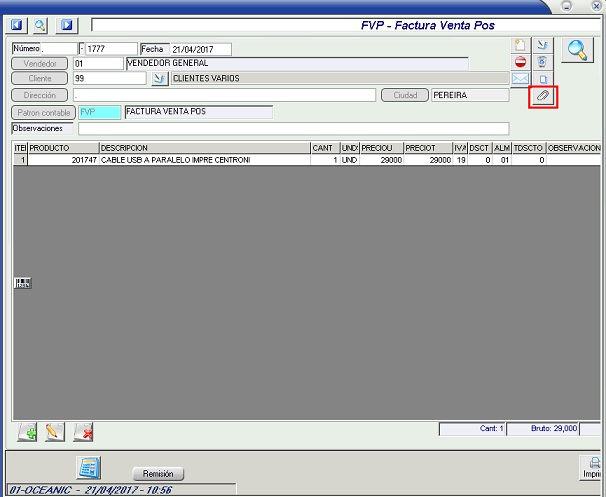Click the delete item row icon
Screen dimensions: 606x497
coord(84,432)
